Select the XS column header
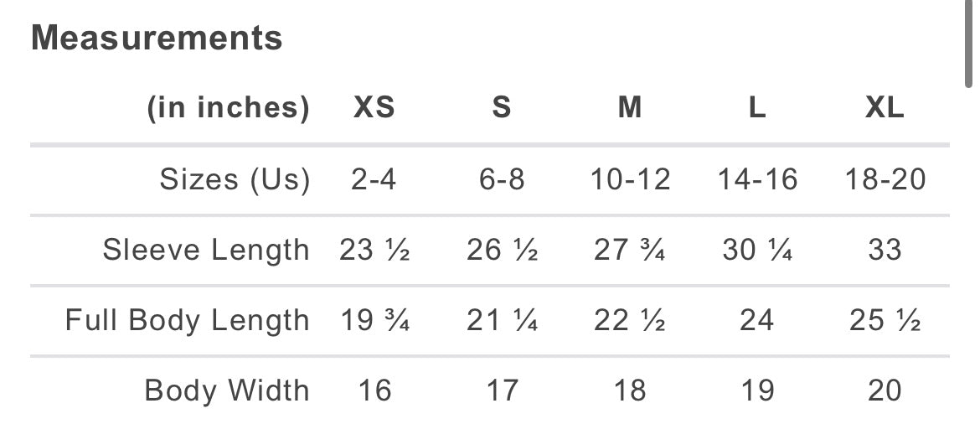The height and width of the screenshot is (424, 980). pos(374,108)
